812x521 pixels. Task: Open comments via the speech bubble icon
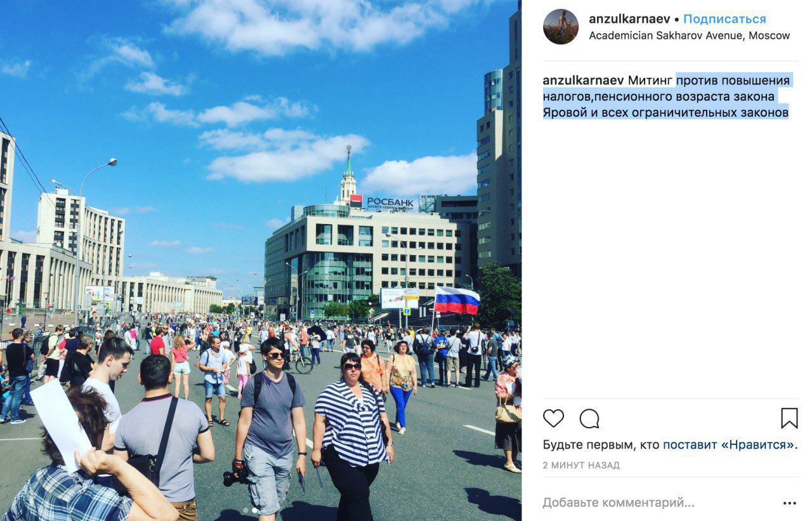(x=589, y=418)
